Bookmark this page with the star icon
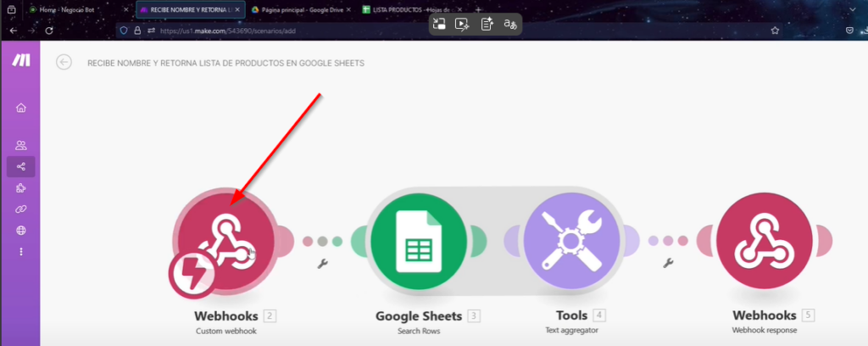The width and height of the screenshot is (868, 346). (x=775, y=31)
